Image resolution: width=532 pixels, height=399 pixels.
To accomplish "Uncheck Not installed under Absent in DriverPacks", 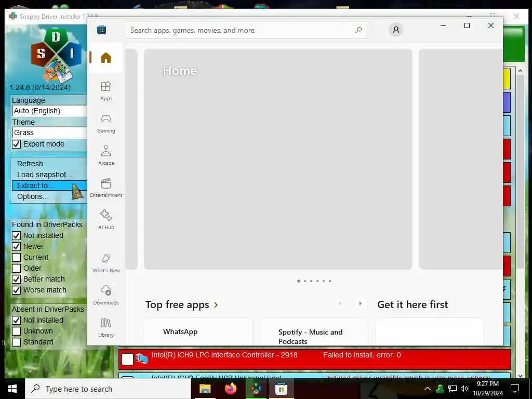I will [16, 320].
